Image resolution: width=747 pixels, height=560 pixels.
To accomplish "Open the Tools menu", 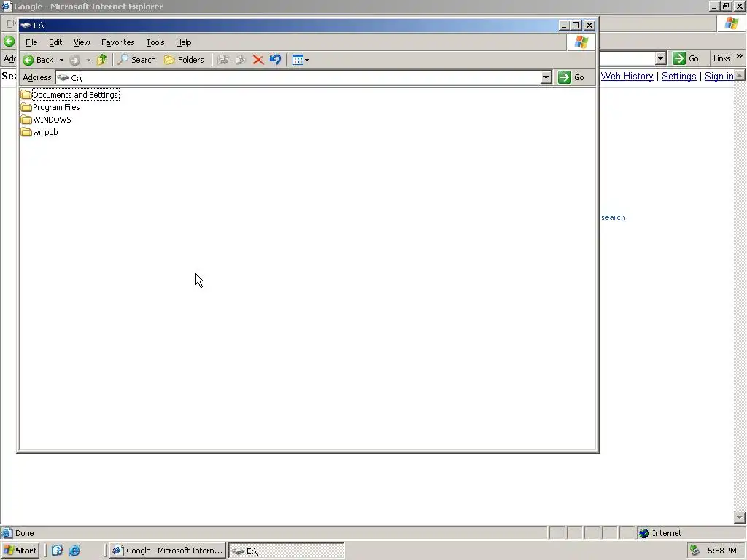I will coord(155,42).
